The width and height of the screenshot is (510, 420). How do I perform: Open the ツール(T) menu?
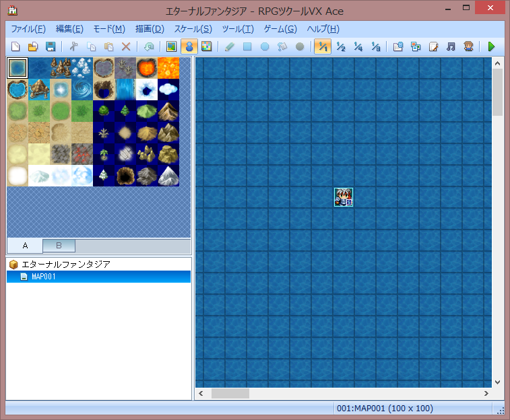[x=238, y=29]
